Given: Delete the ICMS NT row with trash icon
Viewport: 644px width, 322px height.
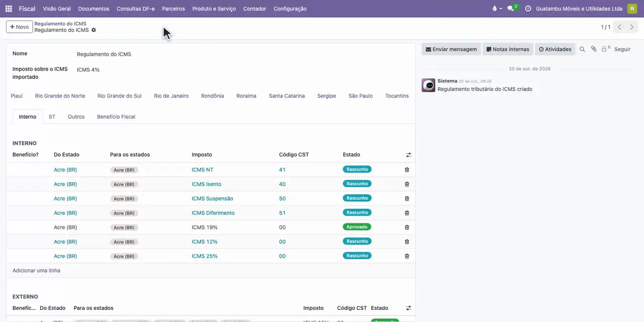Looking at the screenshot, I should (407, 170).
